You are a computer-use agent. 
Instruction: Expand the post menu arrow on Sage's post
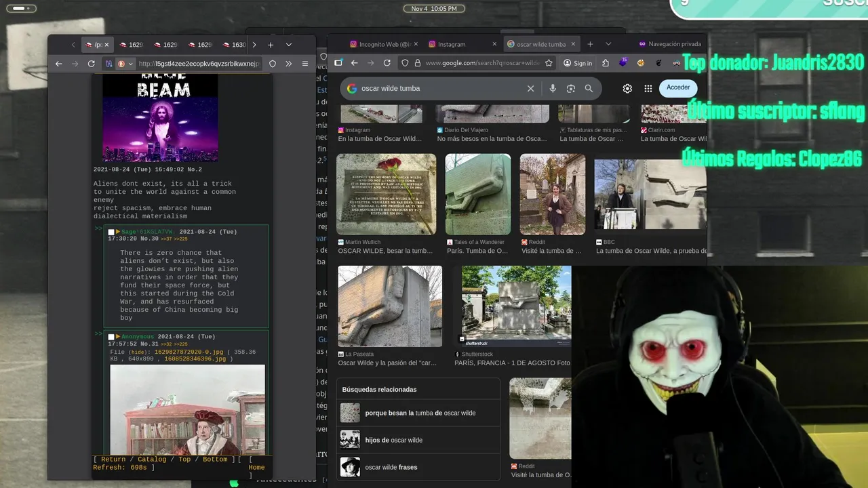click(x=118, y=232)
